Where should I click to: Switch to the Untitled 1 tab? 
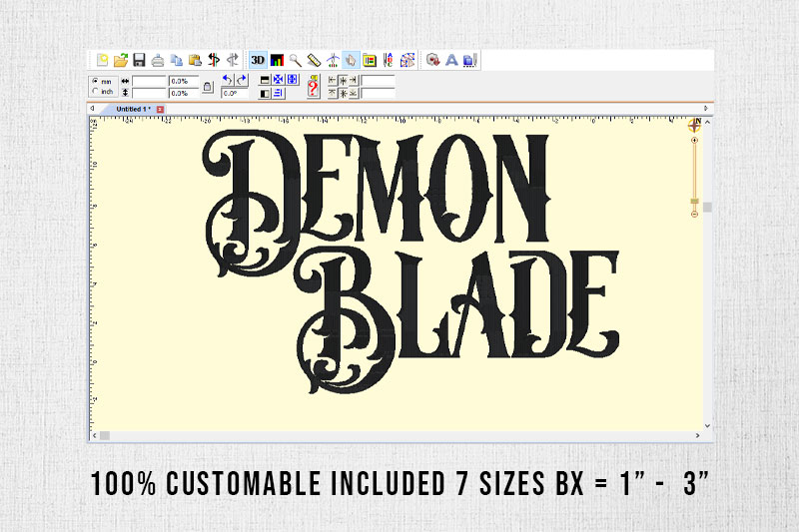pos(133,109)
